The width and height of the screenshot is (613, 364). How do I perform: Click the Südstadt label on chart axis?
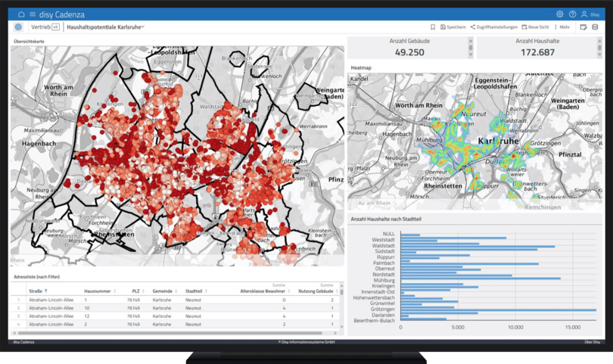click(384, 251)
